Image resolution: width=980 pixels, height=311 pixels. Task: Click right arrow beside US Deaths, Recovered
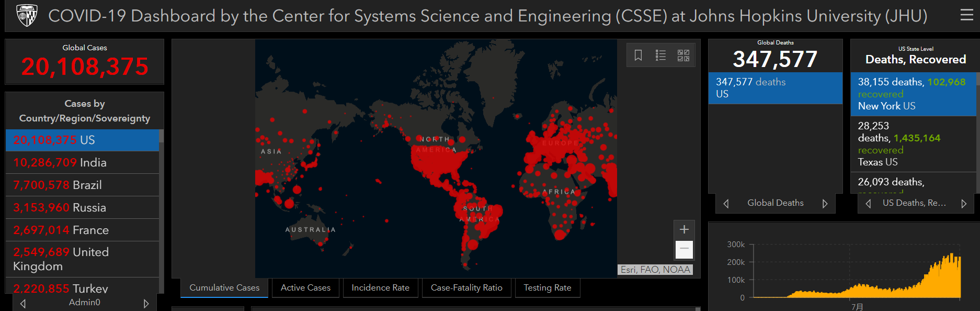pos(963,204)
